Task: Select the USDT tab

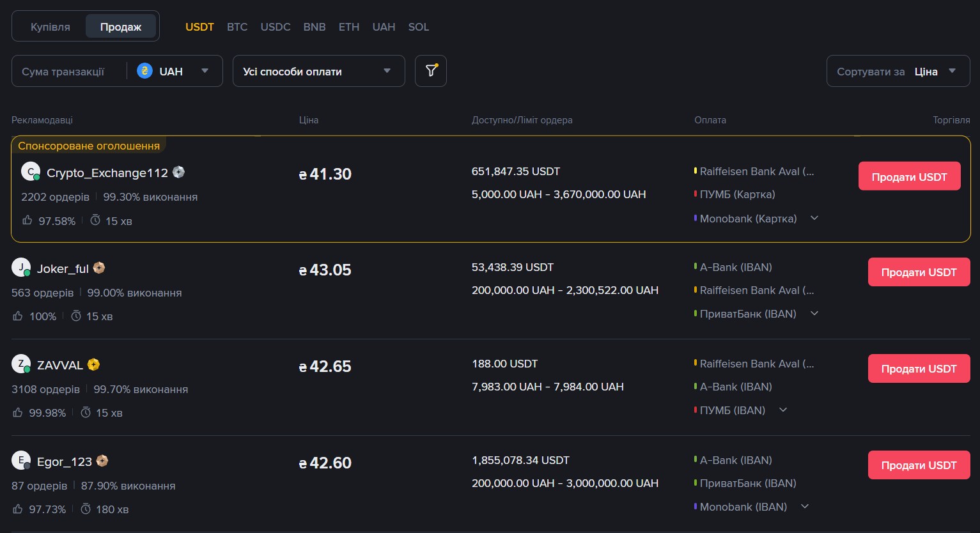Action: 199,27
